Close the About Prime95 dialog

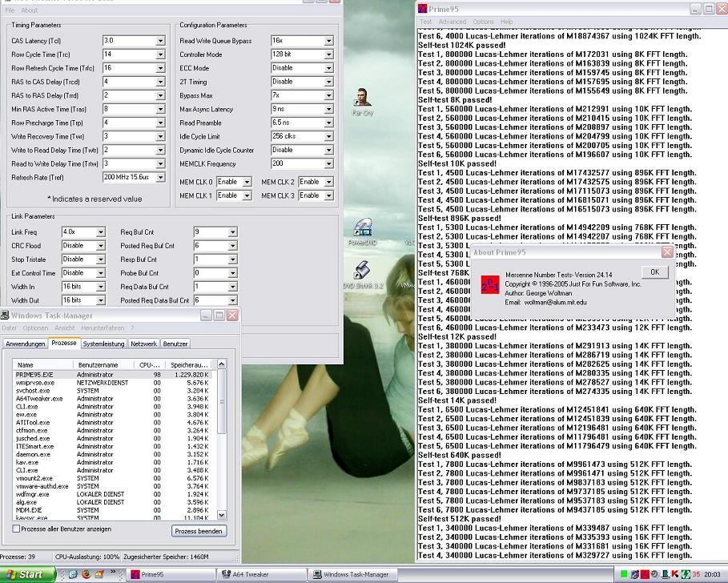667,252
